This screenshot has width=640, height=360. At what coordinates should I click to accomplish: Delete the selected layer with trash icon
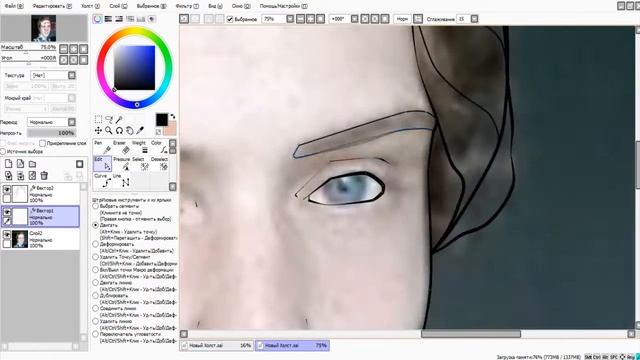tap(44, 176)
